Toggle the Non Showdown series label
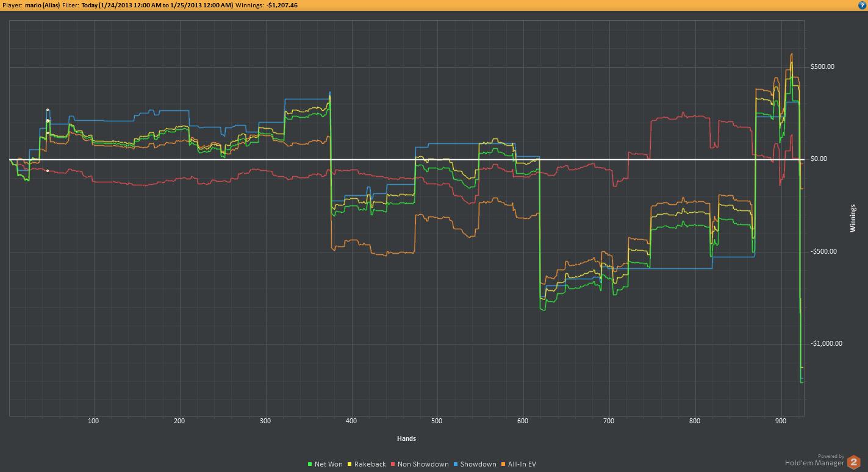This screenshot has width=868, height=472. (423, 465)
